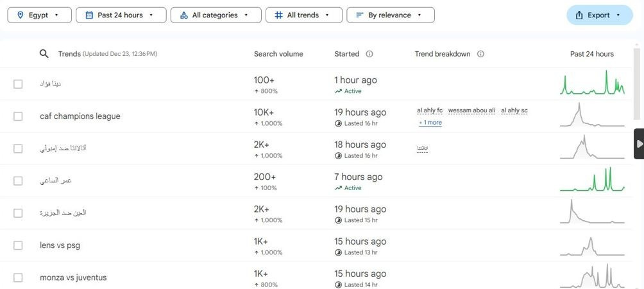
Task: Open the By relevance sort dropdown
Action: (391, 15)
